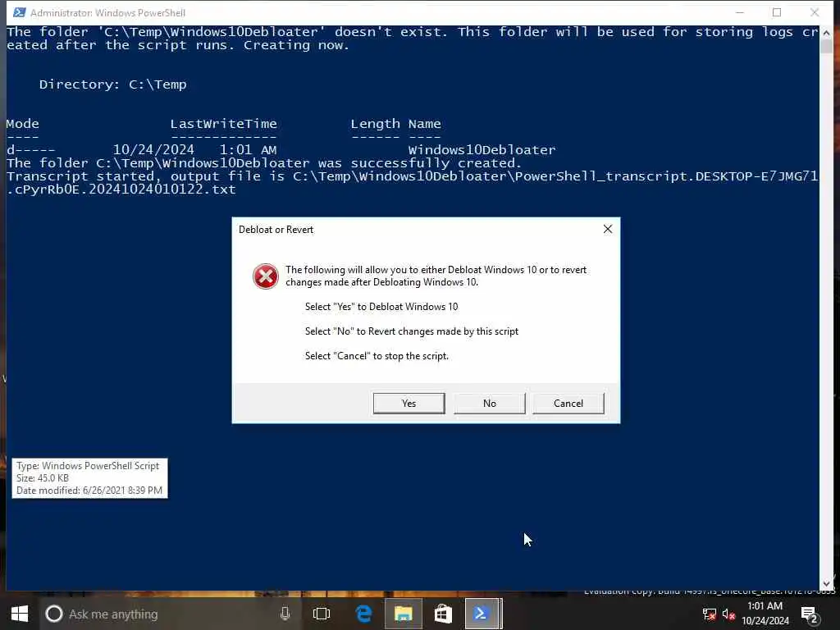Click 'Select "No" to Revert changes' text
Image resolution: width=840 pixels, height=630 pixels.
412,331
